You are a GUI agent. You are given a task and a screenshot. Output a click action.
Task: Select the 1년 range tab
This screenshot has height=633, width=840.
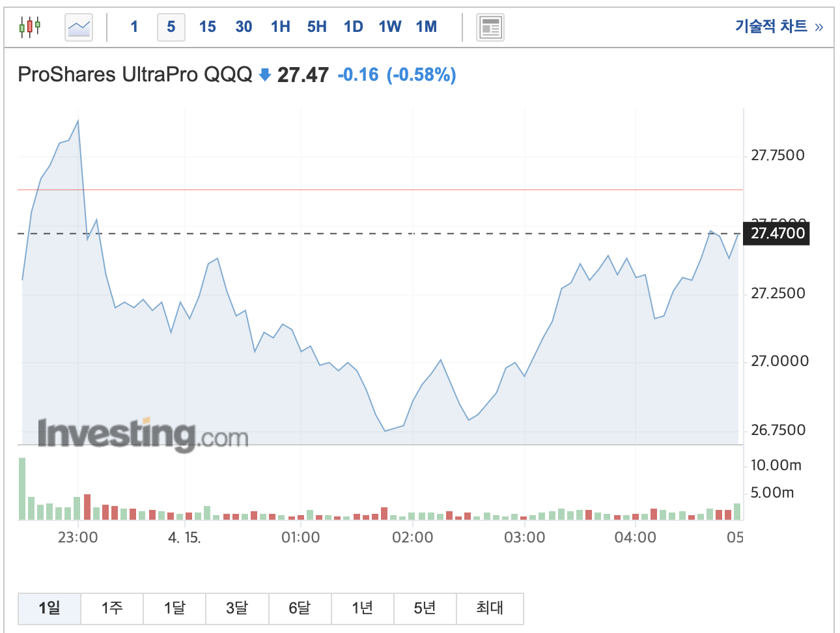362,608
